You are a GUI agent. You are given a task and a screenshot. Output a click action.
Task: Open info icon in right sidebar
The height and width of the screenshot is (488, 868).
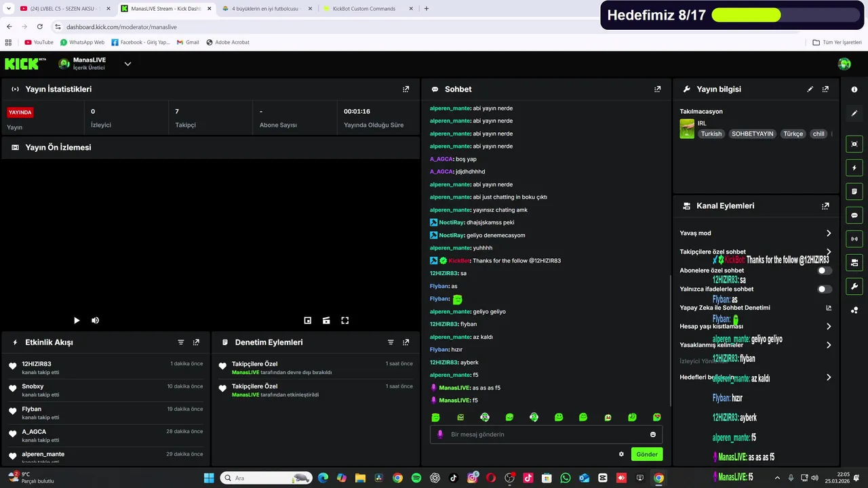(x=854, y=89)
